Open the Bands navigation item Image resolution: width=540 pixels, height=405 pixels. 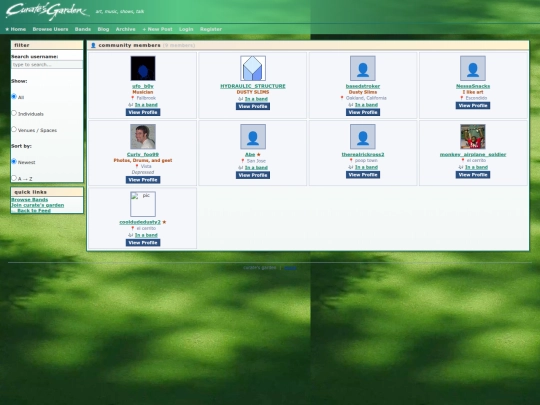tap(83, 29)
